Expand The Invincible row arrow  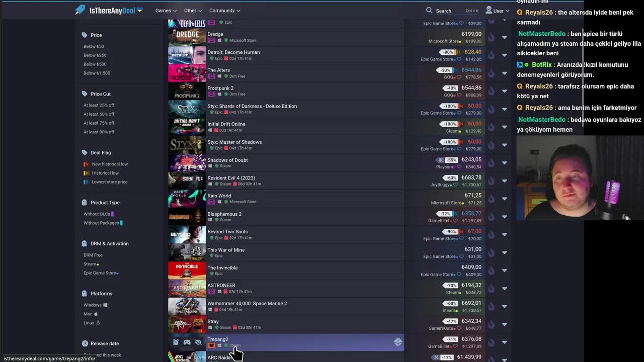[504, 270]
